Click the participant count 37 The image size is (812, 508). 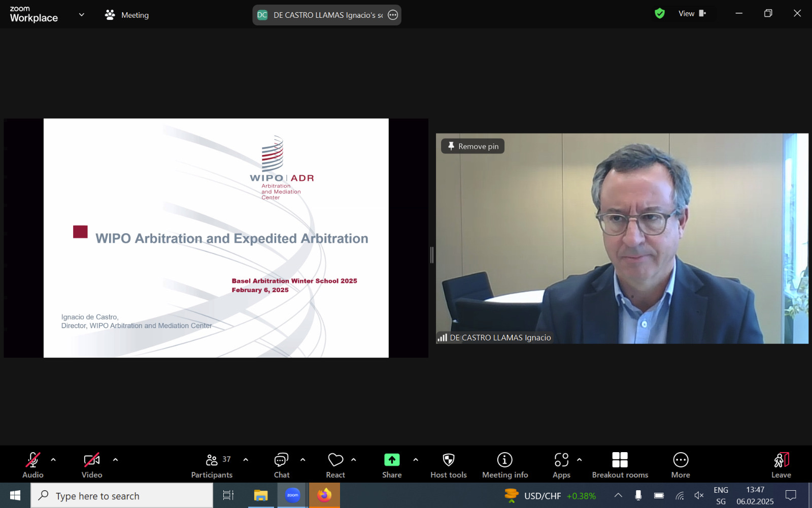click(226, 459)
